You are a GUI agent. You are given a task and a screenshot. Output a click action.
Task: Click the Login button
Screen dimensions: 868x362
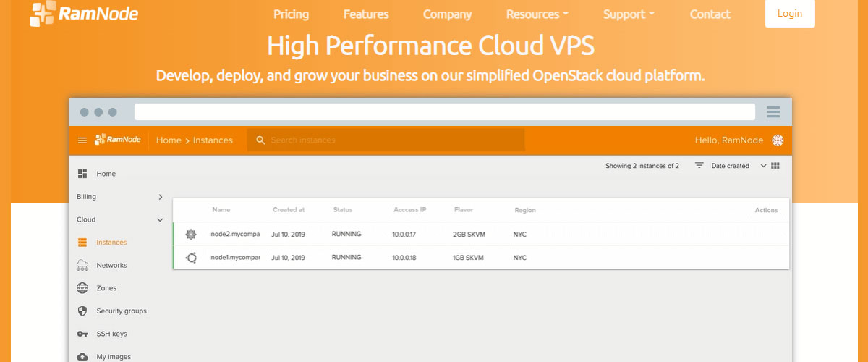coord(790,14)
